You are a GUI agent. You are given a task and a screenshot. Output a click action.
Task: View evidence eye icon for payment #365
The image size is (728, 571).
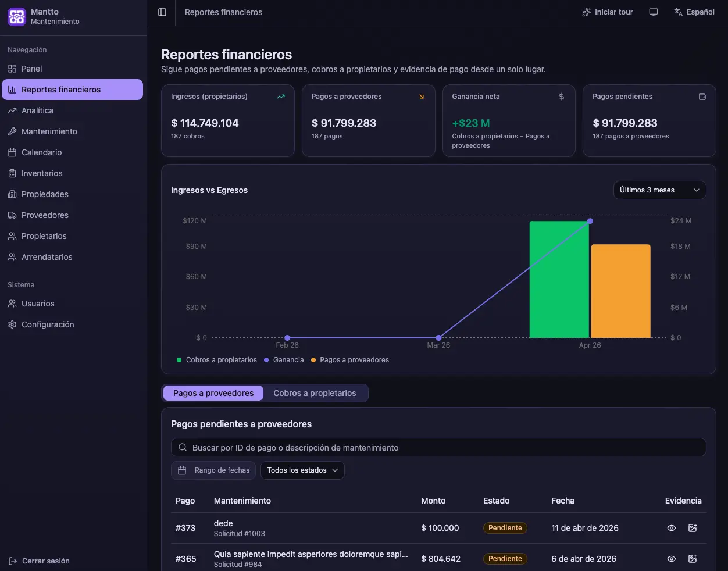pyautogui.click(x=672, y=559)
